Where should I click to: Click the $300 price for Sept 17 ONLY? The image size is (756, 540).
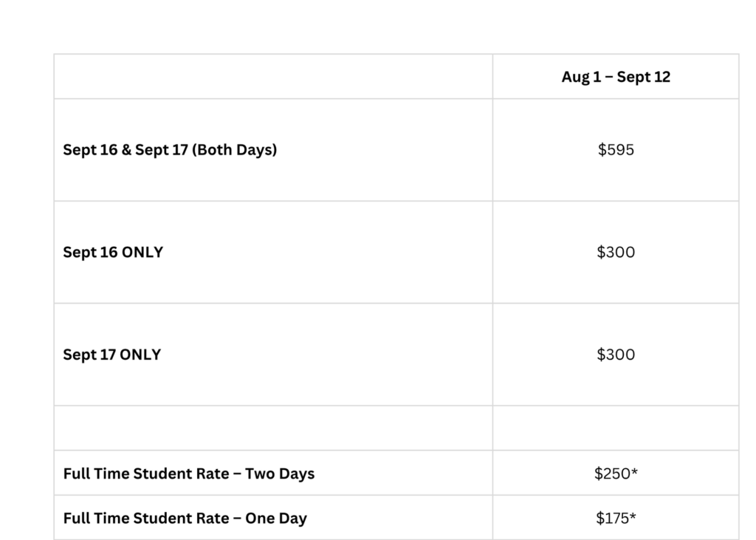(615, 355)
